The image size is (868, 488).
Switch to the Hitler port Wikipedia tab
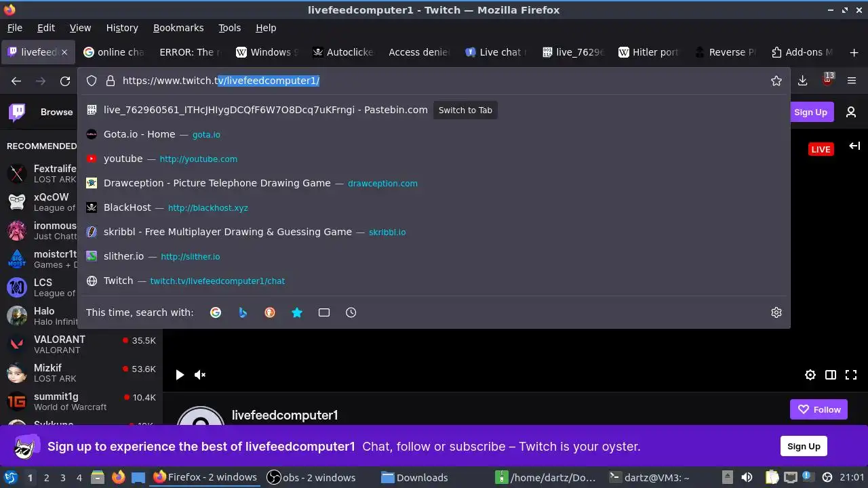tap(649, 52)
